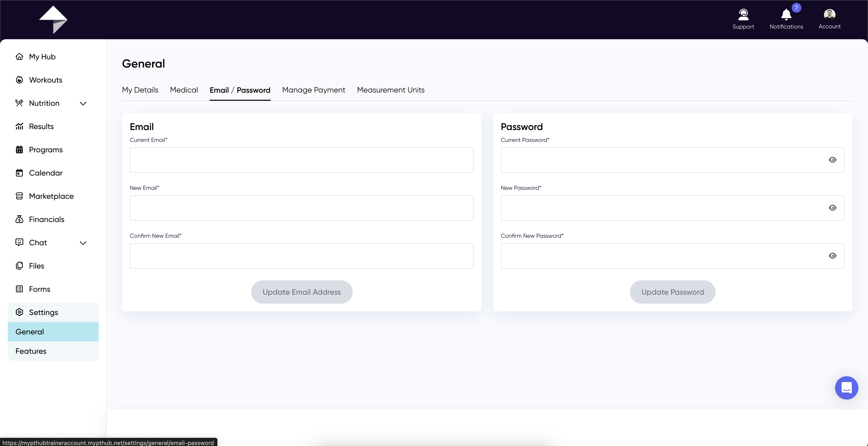This screenshot has height=446, width=868.
Task: Open Forms from the sidebar
Action: 40,289
